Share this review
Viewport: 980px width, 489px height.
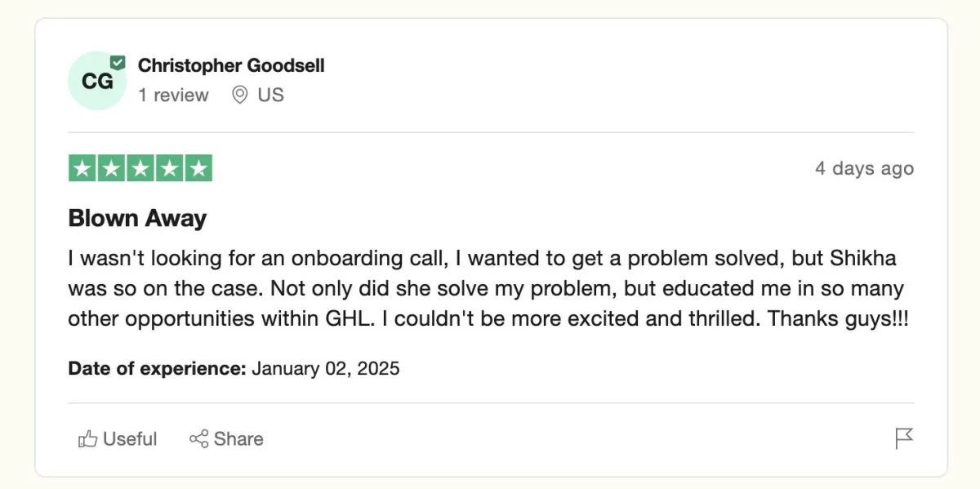click(226, 439)
